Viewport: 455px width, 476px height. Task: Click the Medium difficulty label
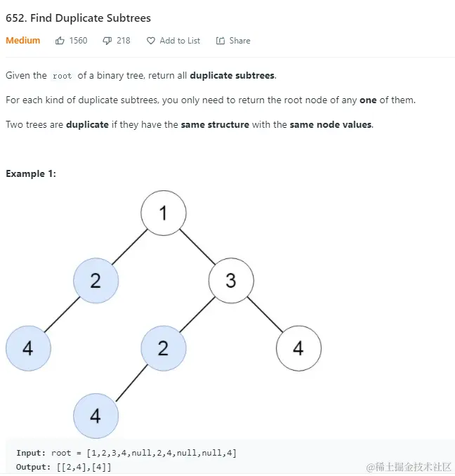[x=23, y=41]
